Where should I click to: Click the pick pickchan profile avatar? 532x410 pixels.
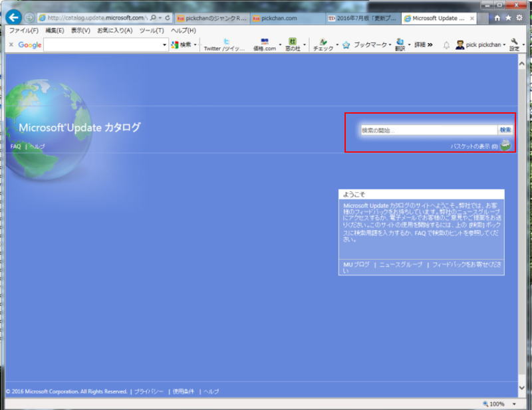[x=460, y=45]
